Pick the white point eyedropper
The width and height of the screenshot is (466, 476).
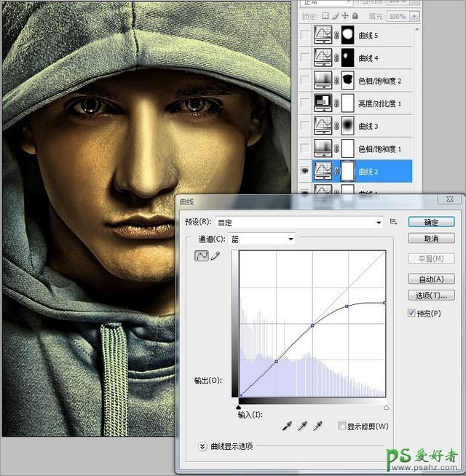click(x=317, y=426)
